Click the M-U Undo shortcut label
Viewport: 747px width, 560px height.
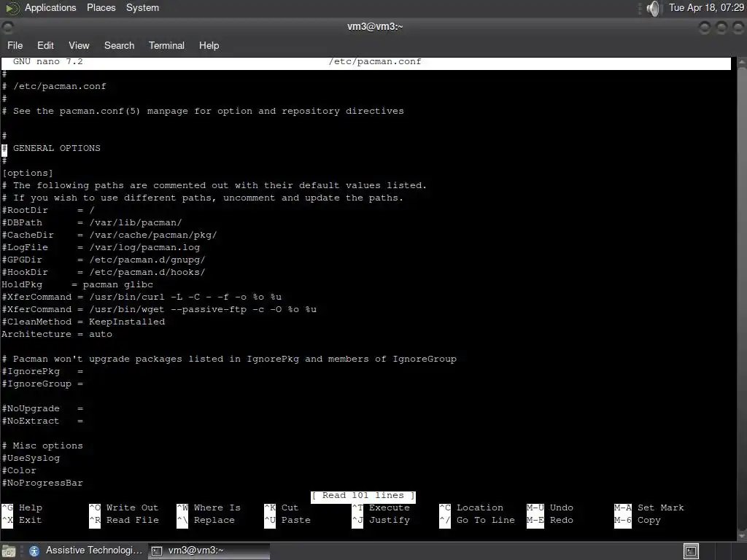coord(550,507)
